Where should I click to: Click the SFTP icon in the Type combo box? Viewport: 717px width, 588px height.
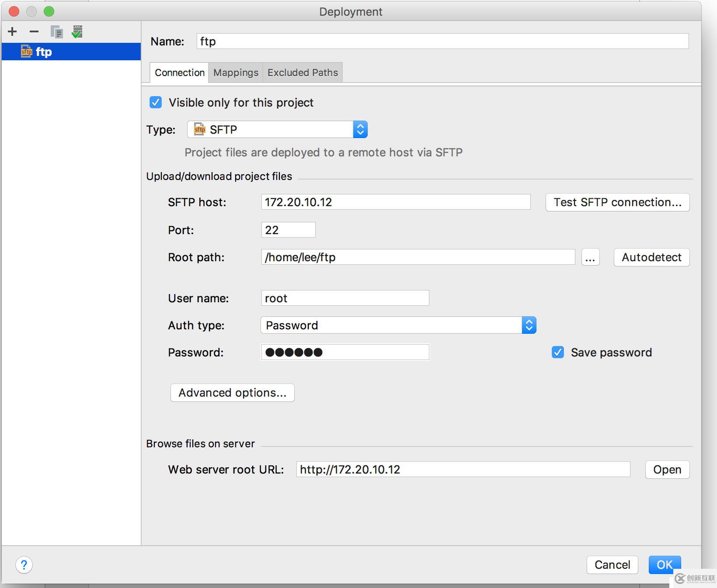tap(200, 129)
